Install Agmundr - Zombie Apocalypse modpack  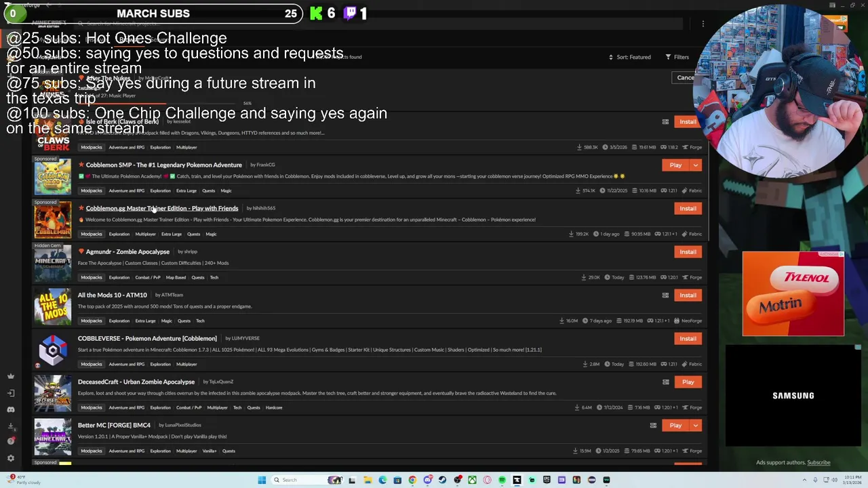tap(688, 252)
